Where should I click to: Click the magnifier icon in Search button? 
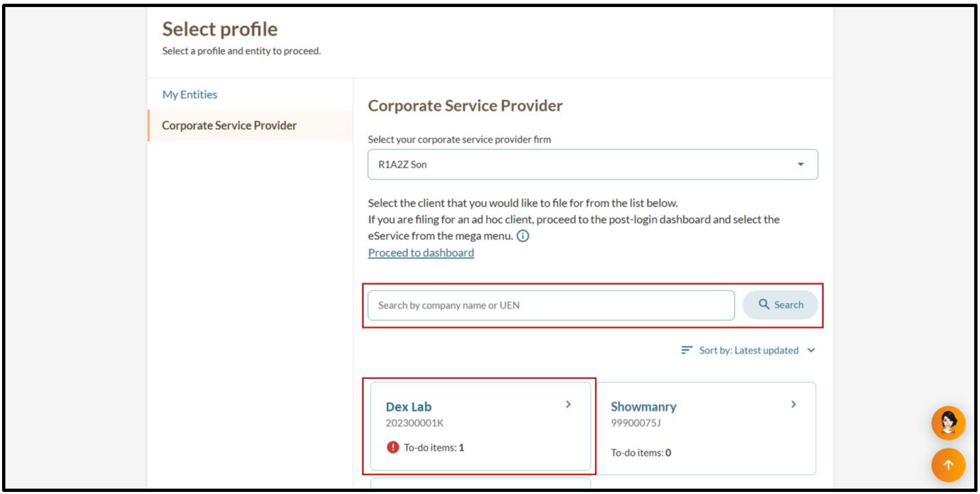[764, 305]
